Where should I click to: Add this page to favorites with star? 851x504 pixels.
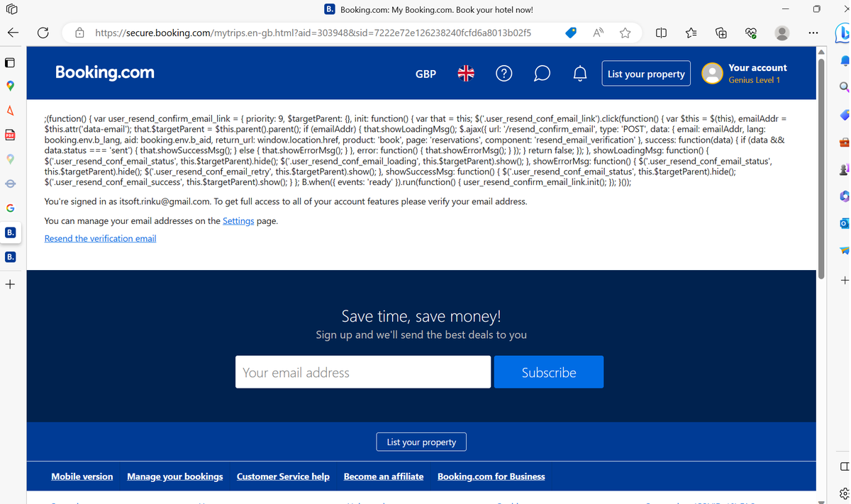tap(625, 33)
